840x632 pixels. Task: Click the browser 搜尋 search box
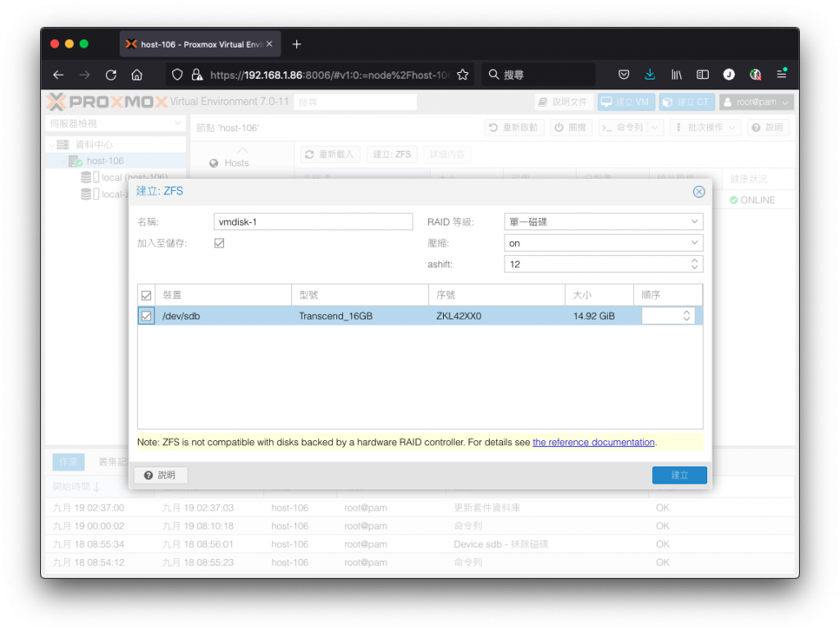[x=538, y=75]
